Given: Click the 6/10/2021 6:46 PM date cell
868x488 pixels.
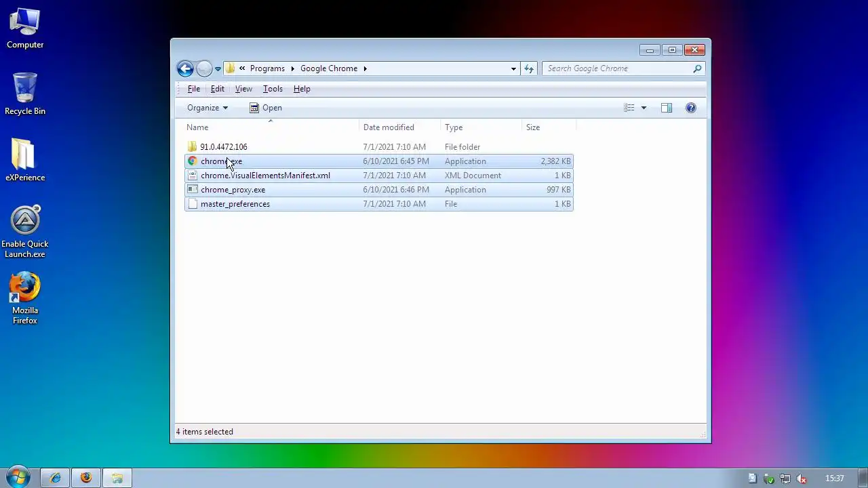Looking at the screenshot, I should pos(396,190).
